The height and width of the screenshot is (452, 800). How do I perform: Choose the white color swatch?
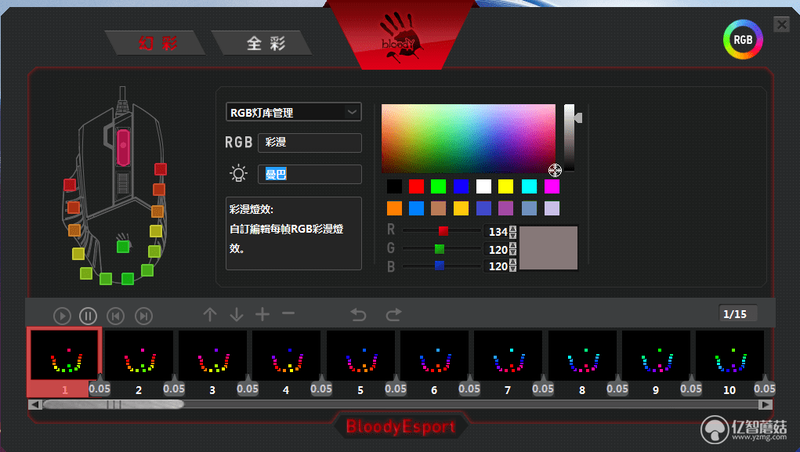[484, 186]
